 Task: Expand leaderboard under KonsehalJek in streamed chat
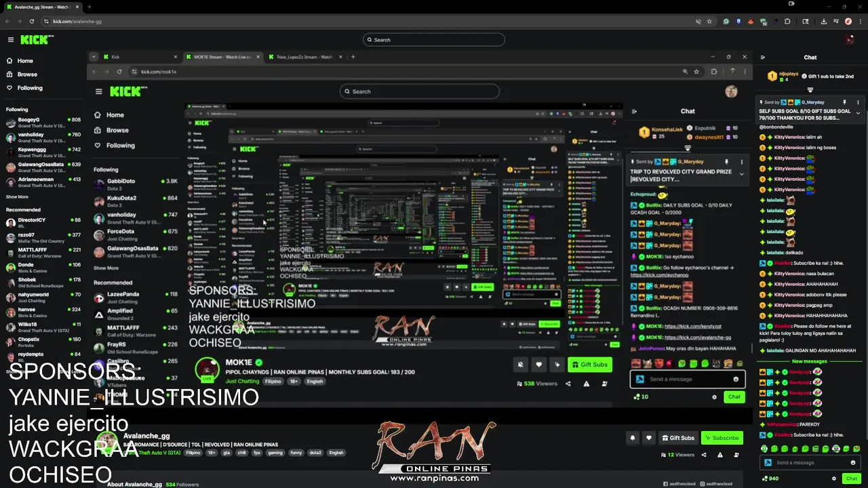pyautogui.click(x=688, y=148)
